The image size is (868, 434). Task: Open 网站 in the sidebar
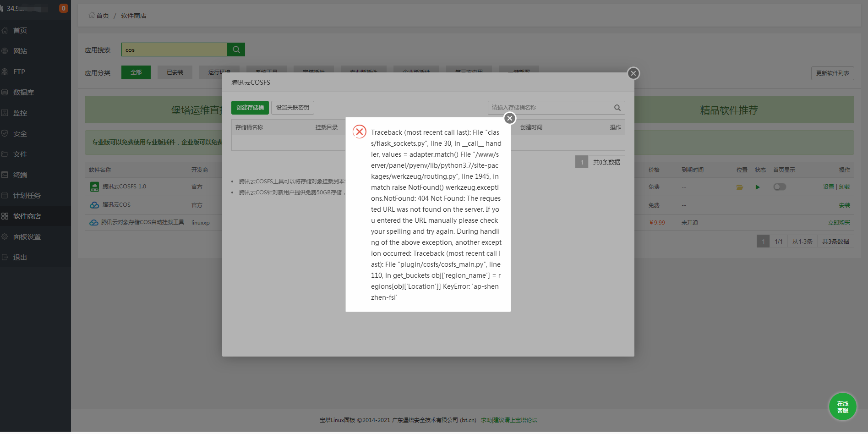(x=35, y=51)
